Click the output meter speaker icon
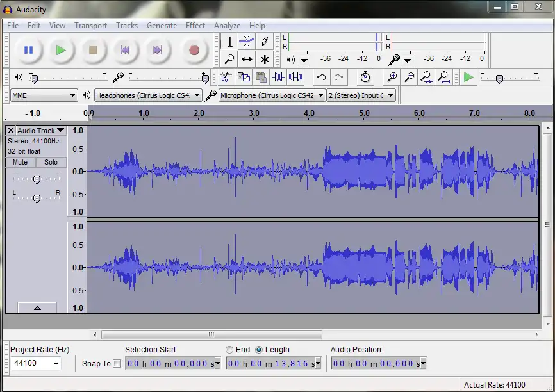The height and width of the screenshot is (392, 555). 291,60
